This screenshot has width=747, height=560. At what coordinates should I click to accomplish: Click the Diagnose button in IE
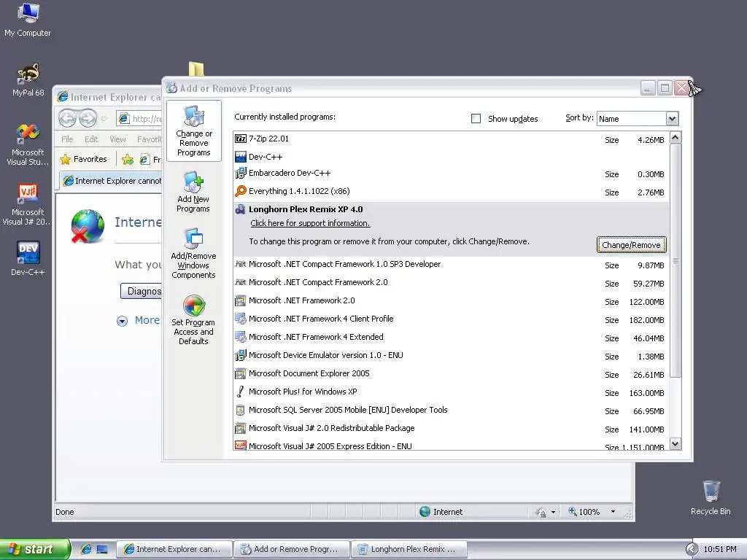[x=142, y=291]
